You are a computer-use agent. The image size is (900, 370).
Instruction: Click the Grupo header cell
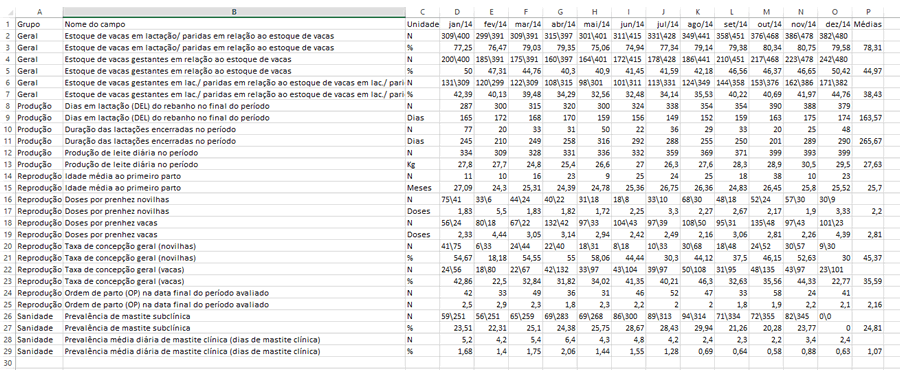[x=39, y=25]
